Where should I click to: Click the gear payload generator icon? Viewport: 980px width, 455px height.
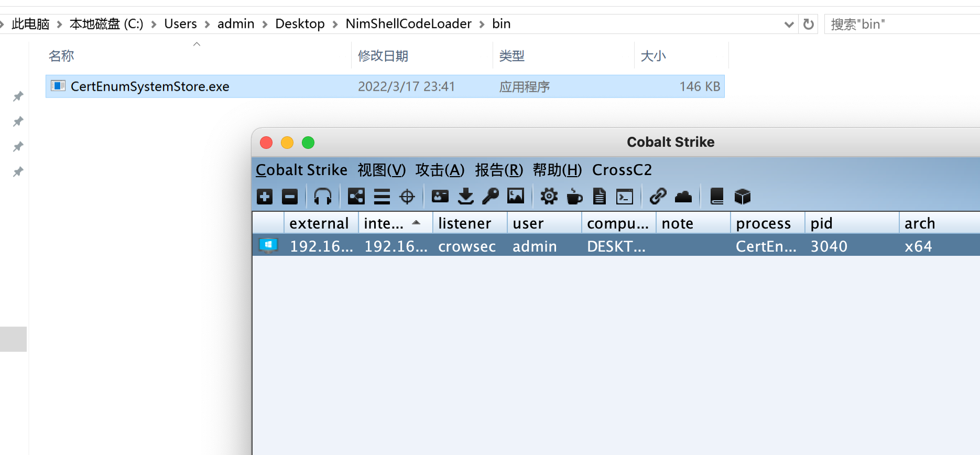tap(549, 197)
